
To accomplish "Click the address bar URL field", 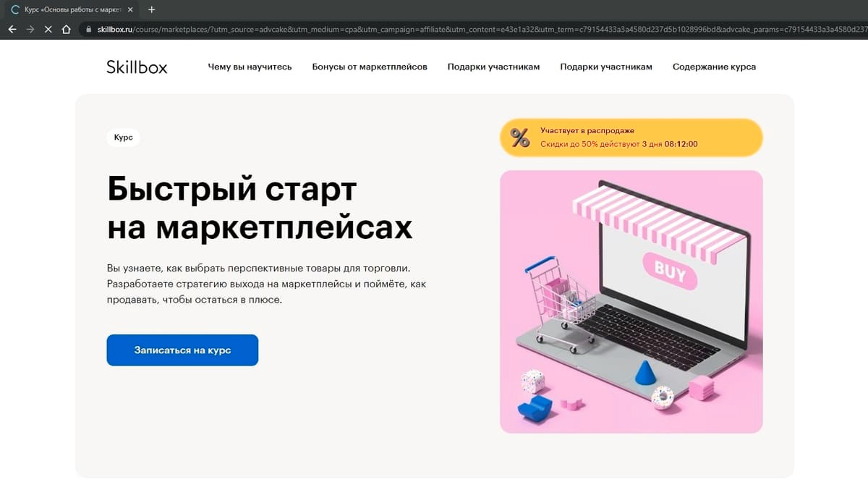I will pos(477,30).
